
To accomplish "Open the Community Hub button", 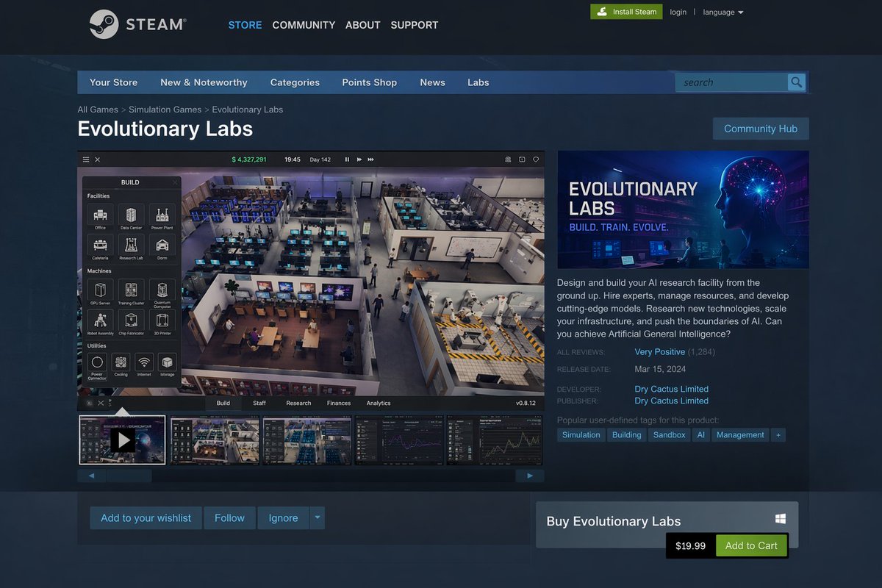I will tap(761, 129).
